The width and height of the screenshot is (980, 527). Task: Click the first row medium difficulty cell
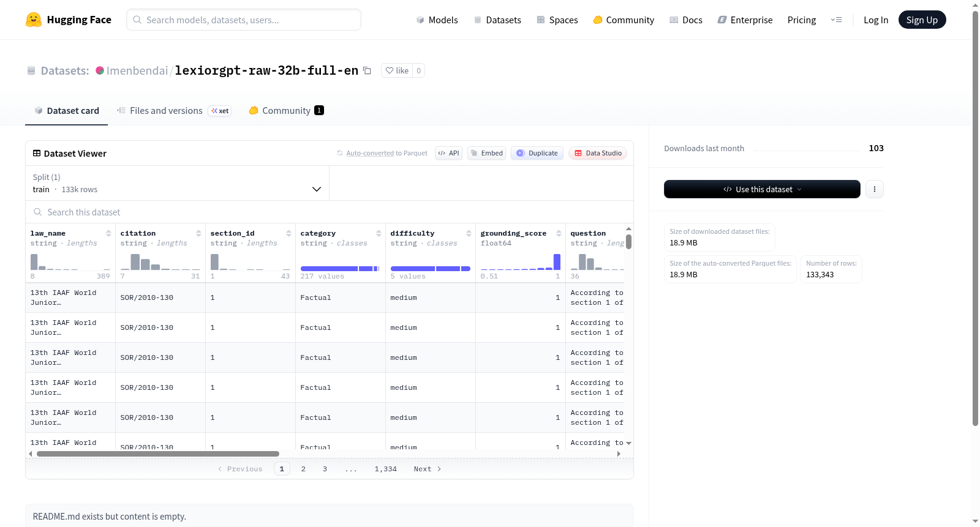[431, 297]
